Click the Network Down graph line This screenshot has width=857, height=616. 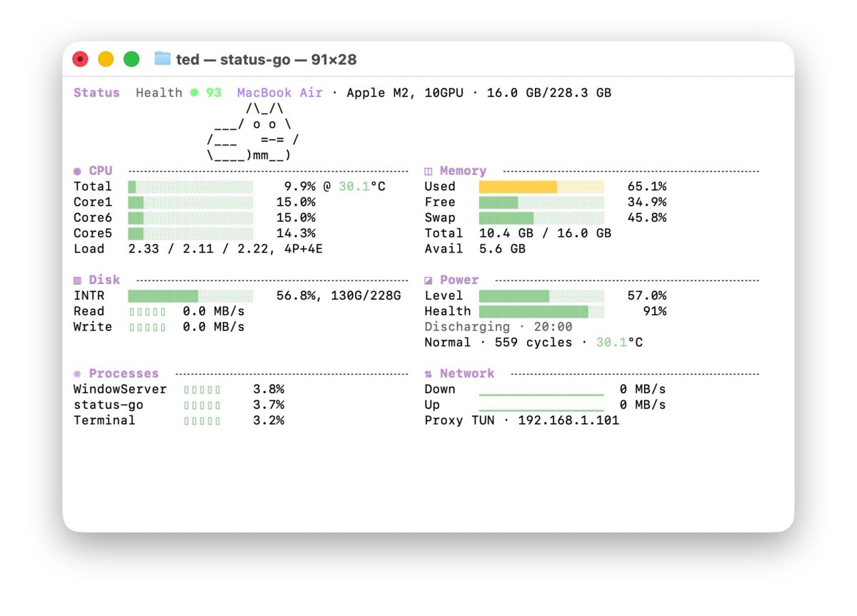tap(541, 395)
